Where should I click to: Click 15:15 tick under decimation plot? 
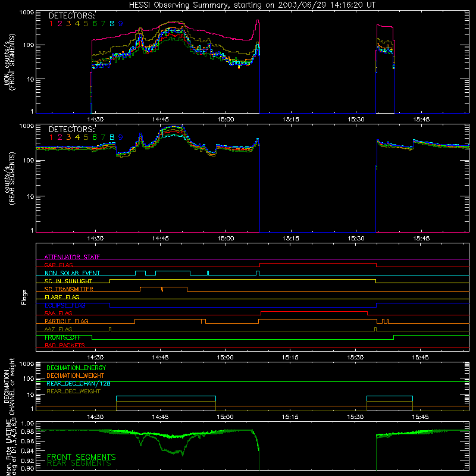(290, 417)
